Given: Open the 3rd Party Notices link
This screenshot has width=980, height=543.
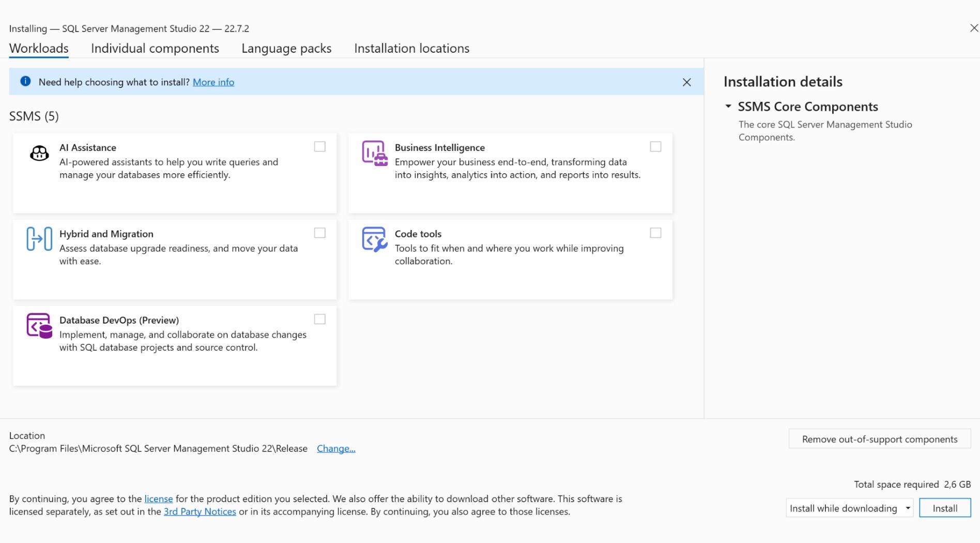Looking at the screenshot, I should [200, 511].
